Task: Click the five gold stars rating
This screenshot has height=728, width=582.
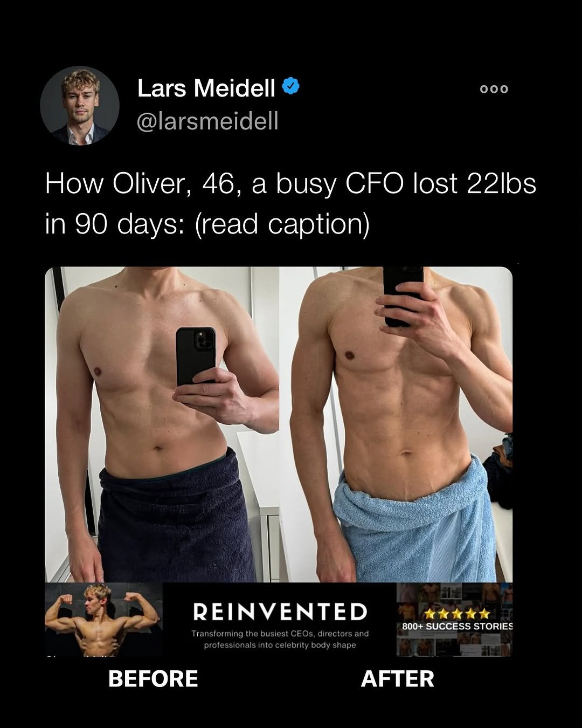Action: (x=457, y=614)
